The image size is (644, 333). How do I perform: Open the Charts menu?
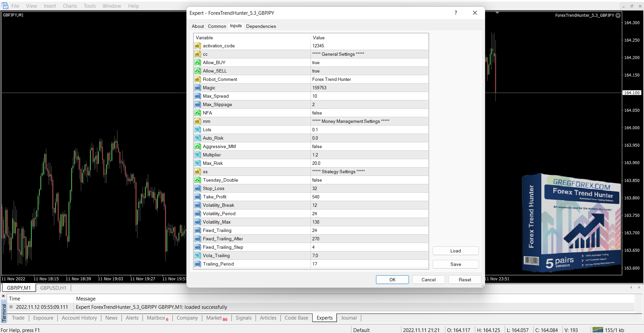click(x=70, y=6)
